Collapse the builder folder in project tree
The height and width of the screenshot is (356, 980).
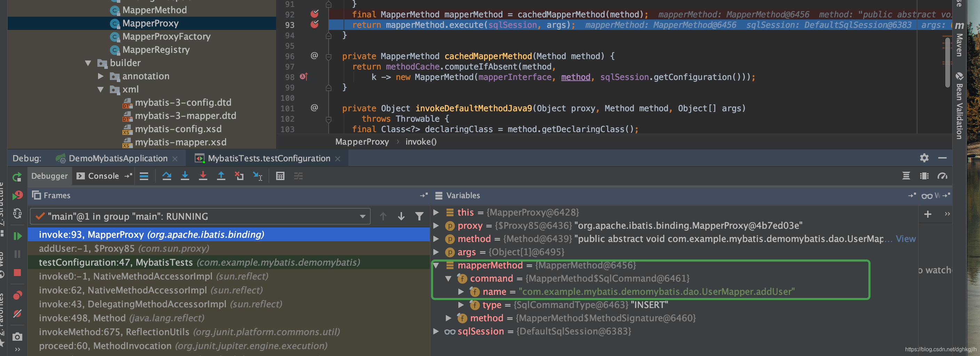[88, 63]
